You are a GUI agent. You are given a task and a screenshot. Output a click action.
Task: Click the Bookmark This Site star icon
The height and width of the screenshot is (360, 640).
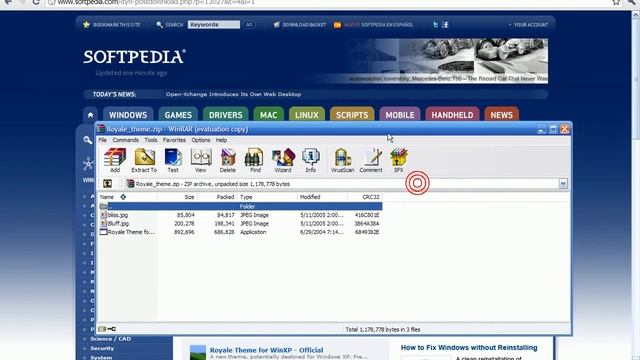[x=86, y=24]
